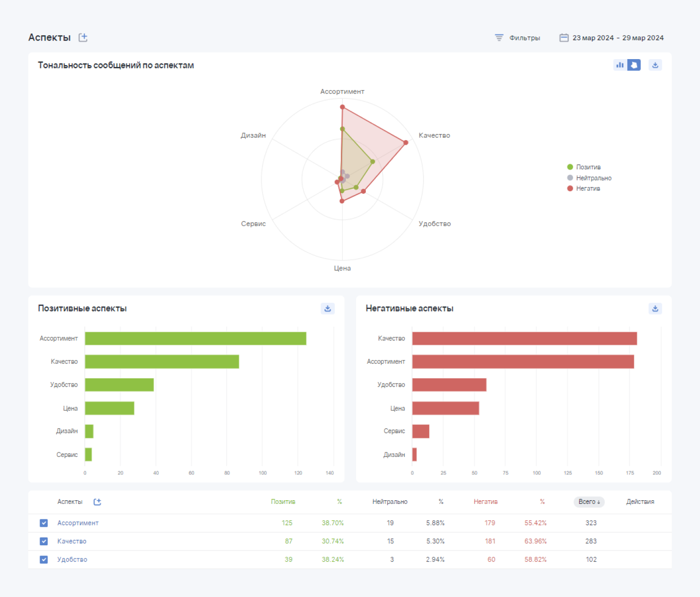Click Сервис green bar in positive chart
Image resolution: width=700 pixels, height=597 pixels.
(88, 455)
